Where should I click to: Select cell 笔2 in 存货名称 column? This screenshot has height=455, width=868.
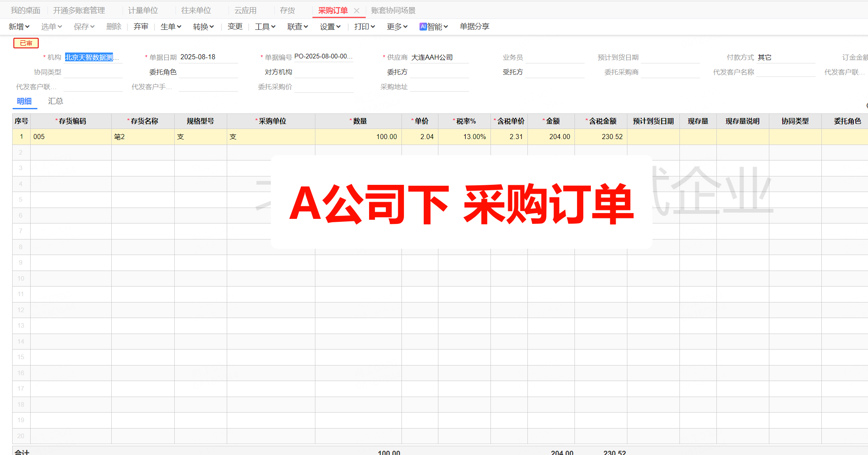click(143, 137)
